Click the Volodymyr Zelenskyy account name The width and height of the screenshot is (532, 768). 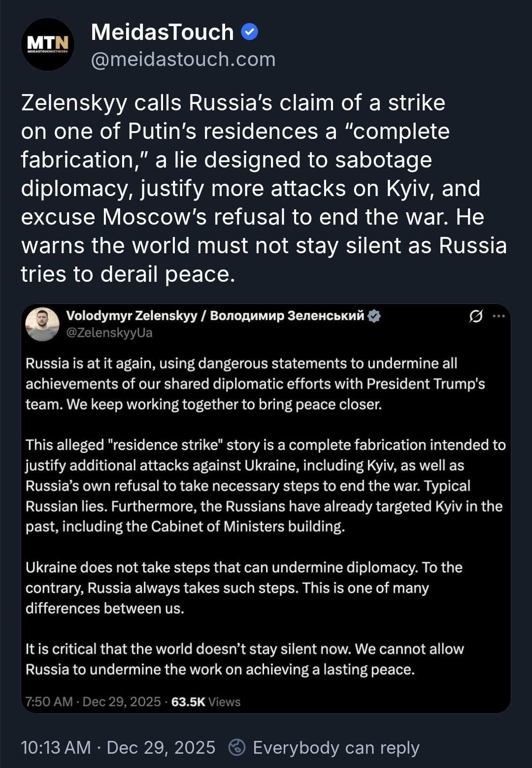(x=215, y=316)
